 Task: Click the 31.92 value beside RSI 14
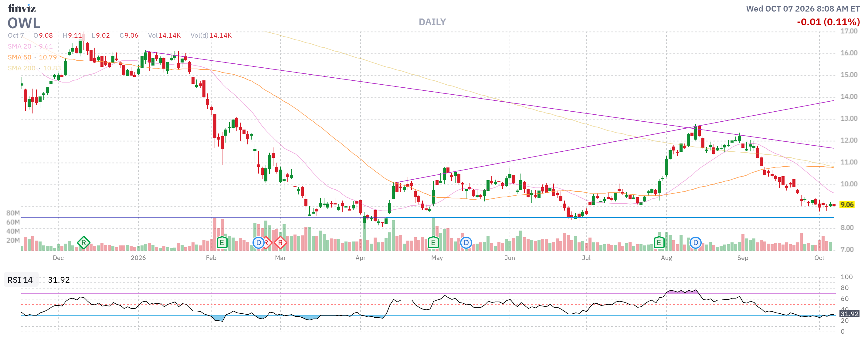59,280
